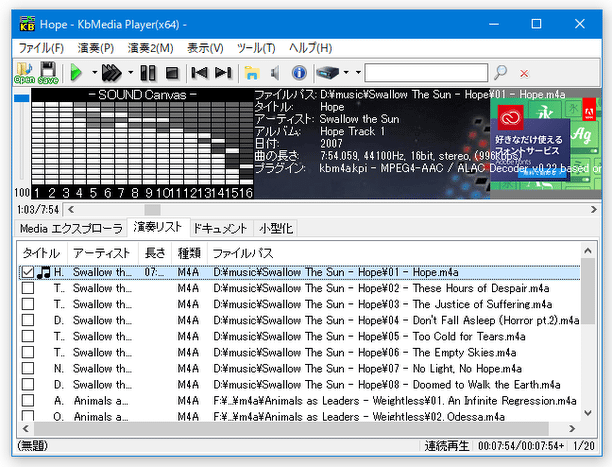This screenshot has height=467, width=612.
Task: Click in the toolbar search text field
Action: (426, 73)
